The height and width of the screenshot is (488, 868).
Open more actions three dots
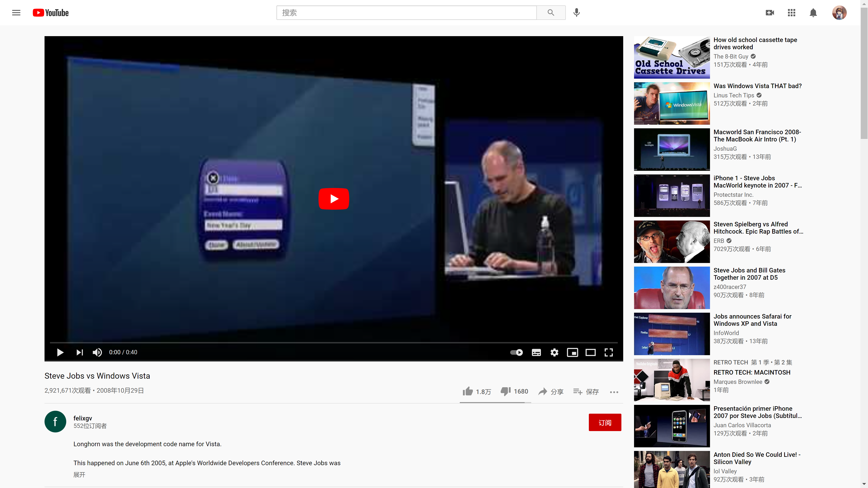[x=614, y=392]
